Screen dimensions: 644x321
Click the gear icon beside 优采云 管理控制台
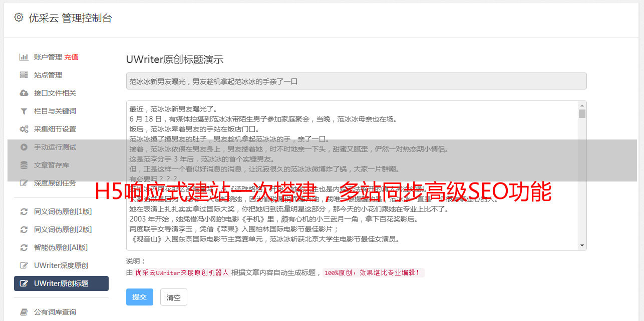coord(19,17)
